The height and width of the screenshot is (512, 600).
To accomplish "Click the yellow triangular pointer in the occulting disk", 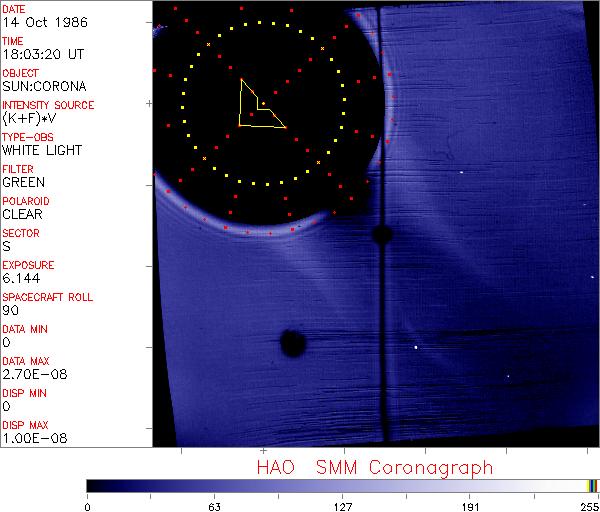I will tap(256, 105).
